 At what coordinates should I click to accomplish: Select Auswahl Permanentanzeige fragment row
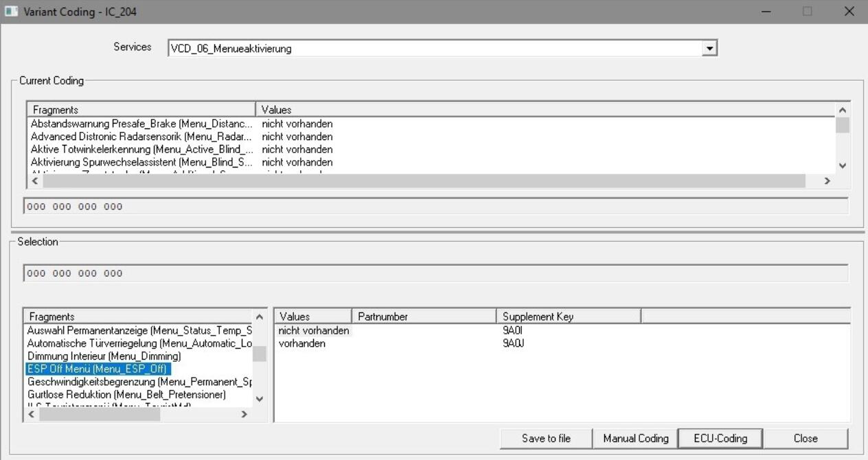point(139,332)
